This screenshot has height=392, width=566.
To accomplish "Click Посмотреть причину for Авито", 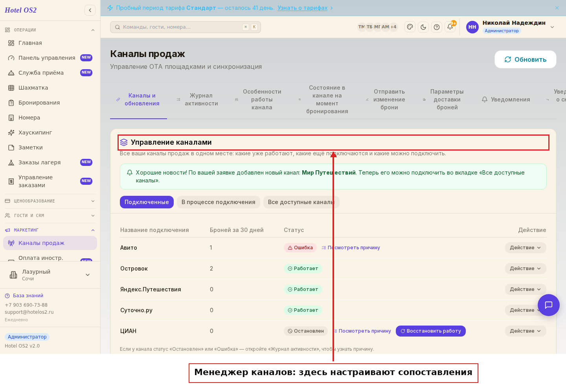I will pos(351,248).
